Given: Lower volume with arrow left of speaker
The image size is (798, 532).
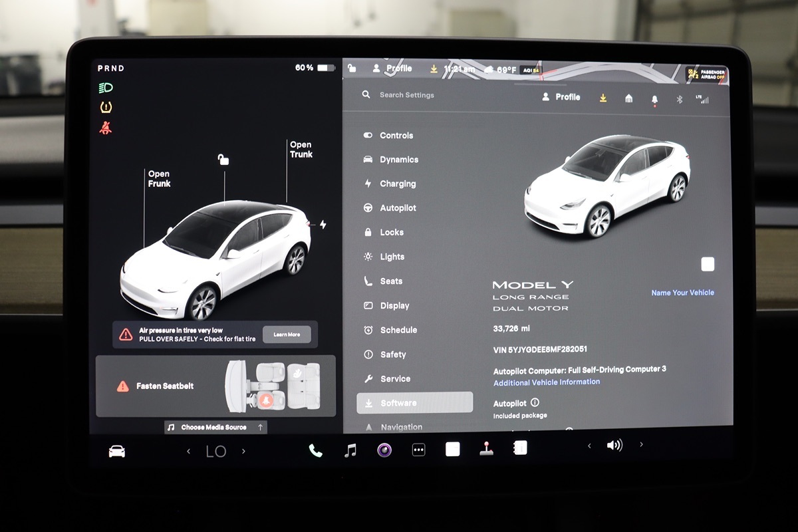Looking at the screenshot, I should [589, 446].
